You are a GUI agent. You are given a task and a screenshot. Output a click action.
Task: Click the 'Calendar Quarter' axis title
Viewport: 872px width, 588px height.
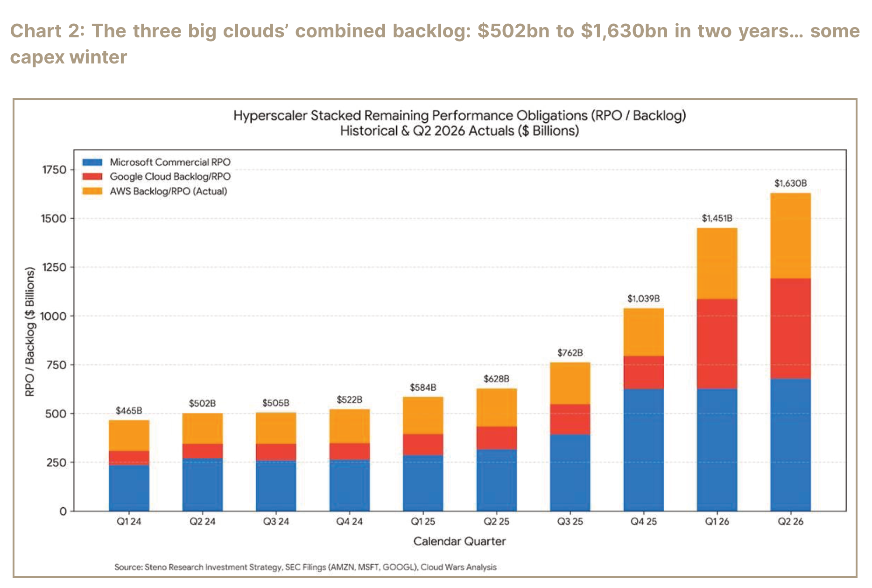click(x=459, y=541)
